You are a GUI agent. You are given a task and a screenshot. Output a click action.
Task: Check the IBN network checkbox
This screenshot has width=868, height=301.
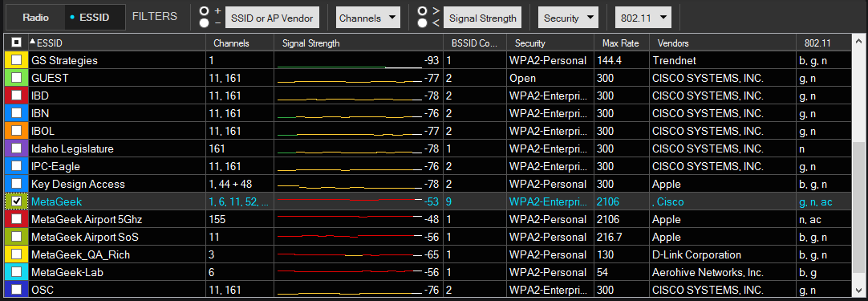click(x=17, y=114)
